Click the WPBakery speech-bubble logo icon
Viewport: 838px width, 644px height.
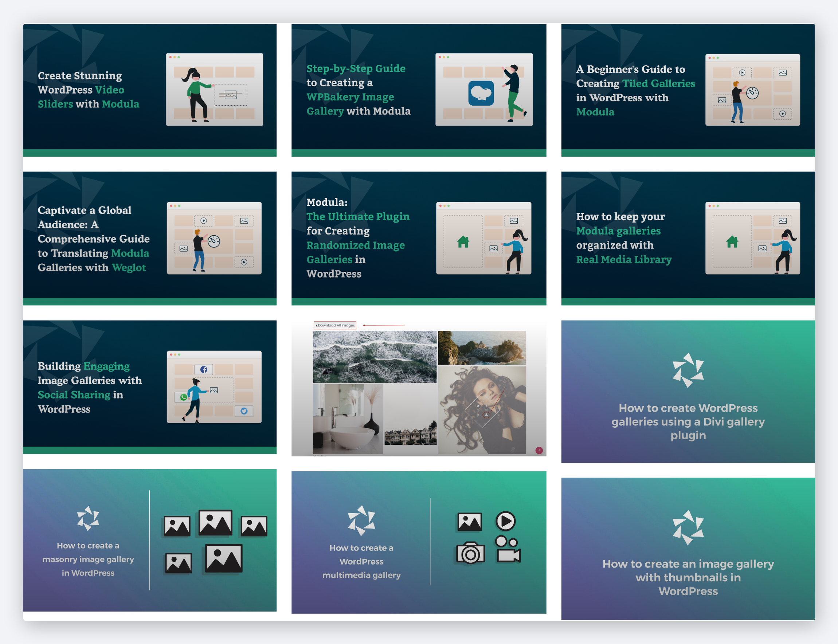coord(481,93)
